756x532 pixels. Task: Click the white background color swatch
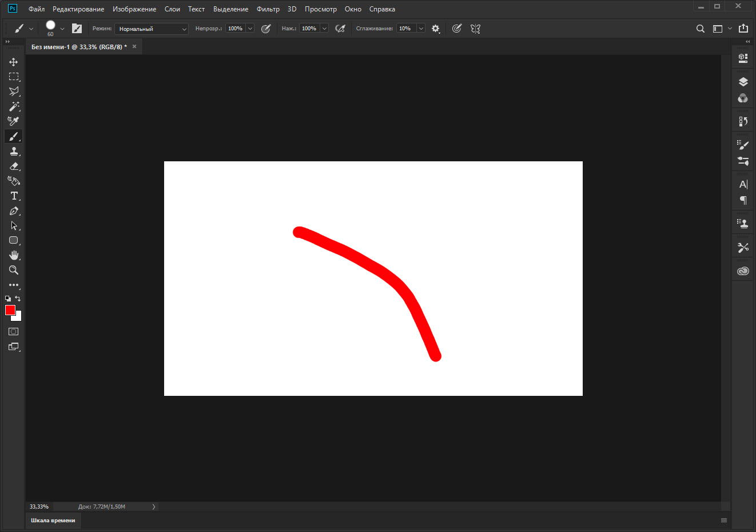pyautogui.click(x=18, y=317)
